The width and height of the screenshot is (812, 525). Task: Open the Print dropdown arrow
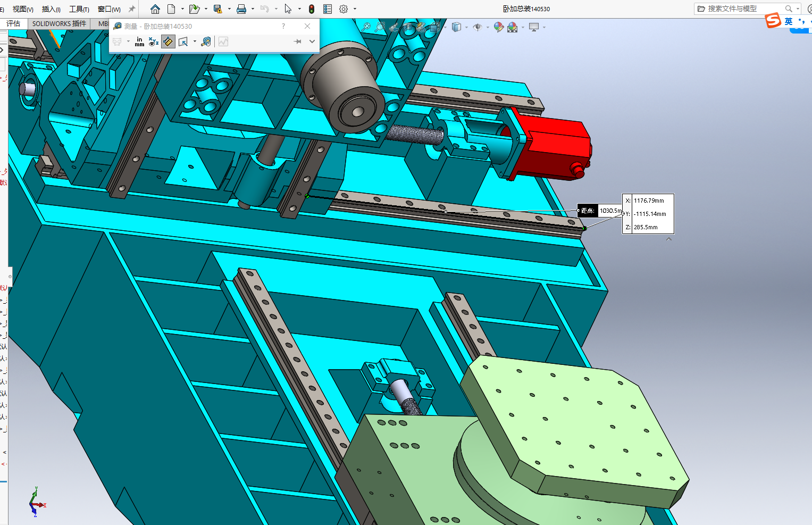(253, 9)
